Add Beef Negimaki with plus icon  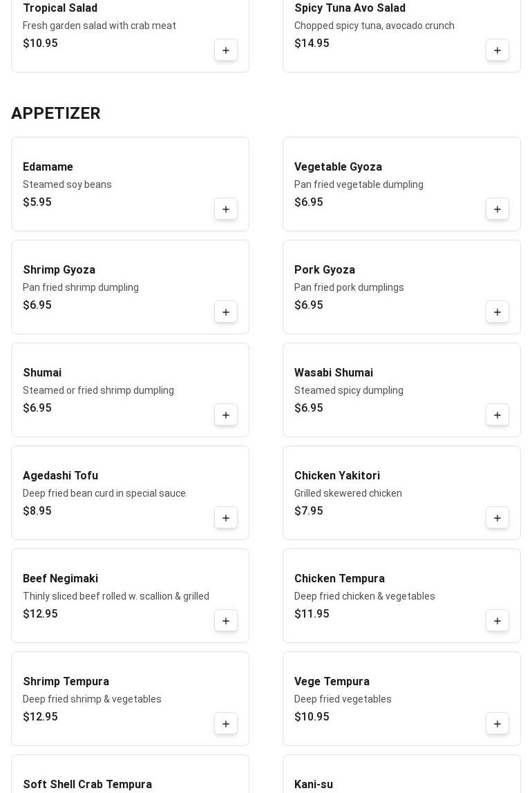[x=226, y=621]
